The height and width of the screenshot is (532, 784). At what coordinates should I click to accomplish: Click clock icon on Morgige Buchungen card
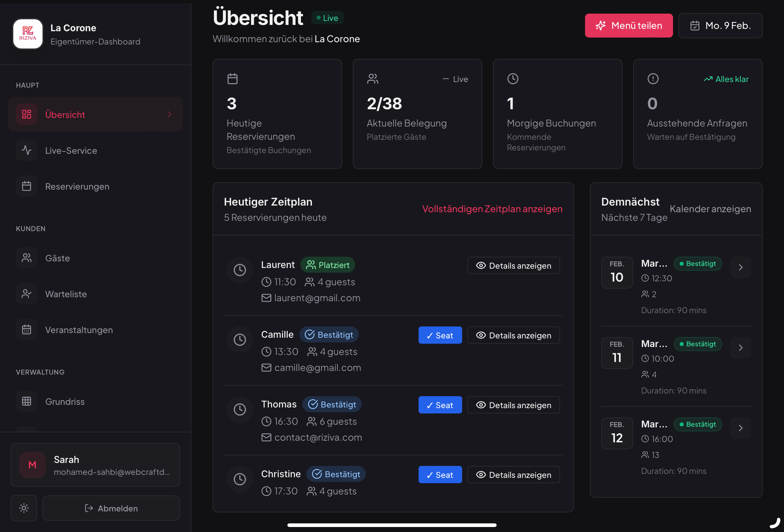(513, 79)
